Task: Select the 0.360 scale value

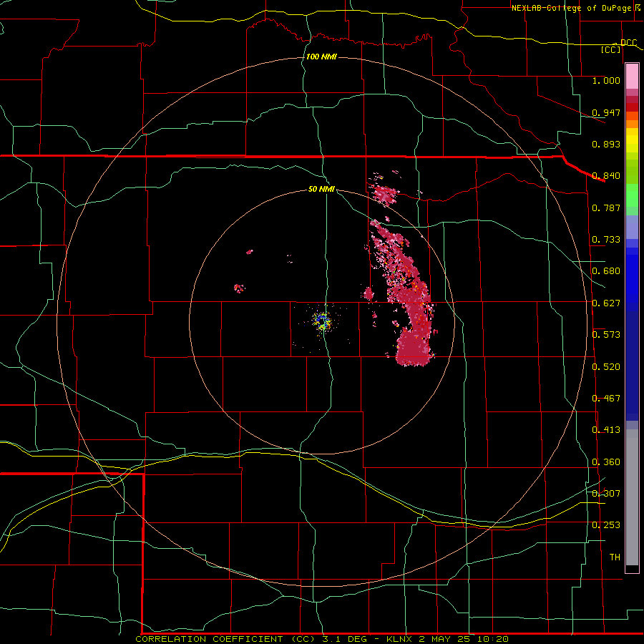Action: point(606,462)
